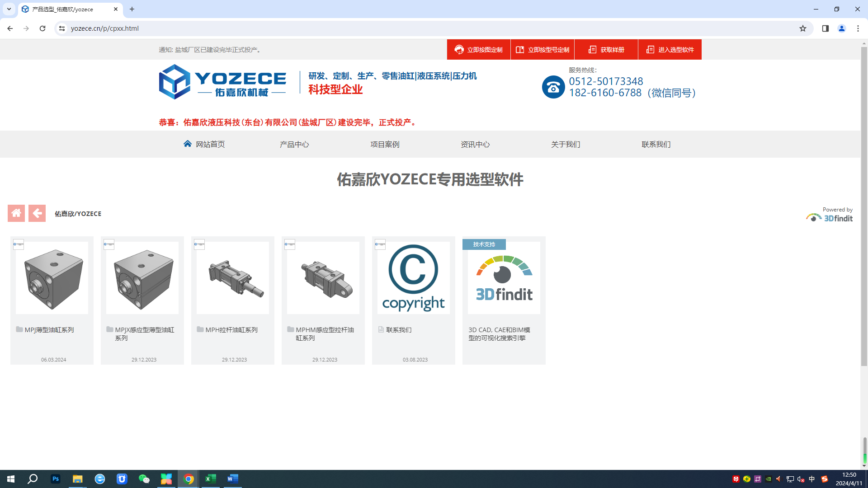The image size is (868, 488).
Task: Open MPJX感应型薄型油缸系列 thumbnail
Action: click(x=142, y=278)
